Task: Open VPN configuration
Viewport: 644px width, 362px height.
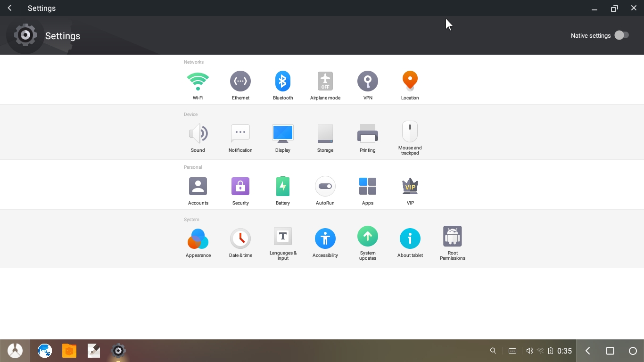Action: point(368,82)
